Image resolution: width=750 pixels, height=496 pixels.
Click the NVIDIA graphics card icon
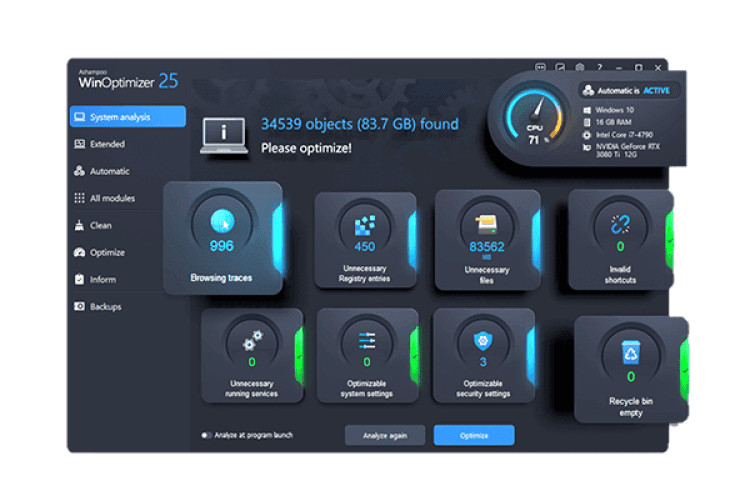point(587,147)
